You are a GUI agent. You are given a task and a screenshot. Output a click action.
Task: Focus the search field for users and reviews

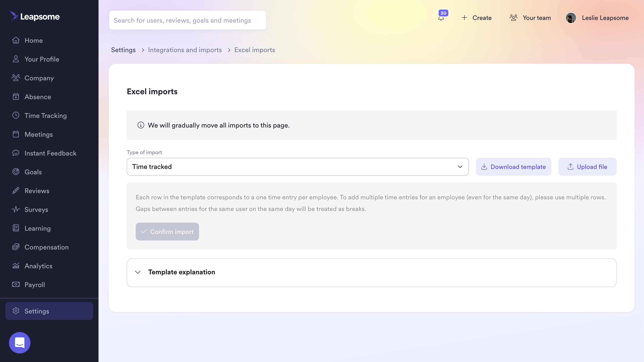coord(187,20)
